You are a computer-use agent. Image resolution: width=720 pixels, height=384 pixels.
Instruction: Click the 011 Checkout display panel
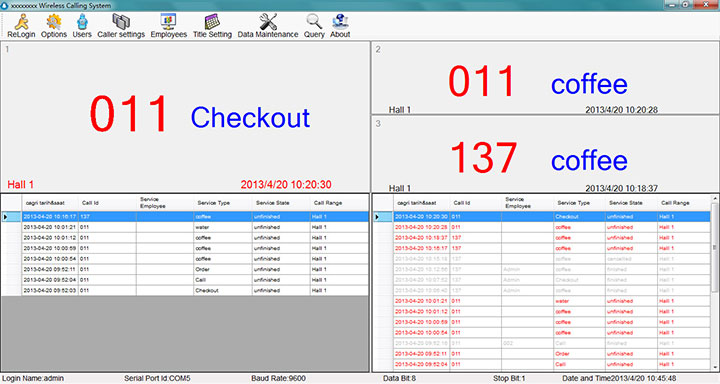[x=185, y=117]
